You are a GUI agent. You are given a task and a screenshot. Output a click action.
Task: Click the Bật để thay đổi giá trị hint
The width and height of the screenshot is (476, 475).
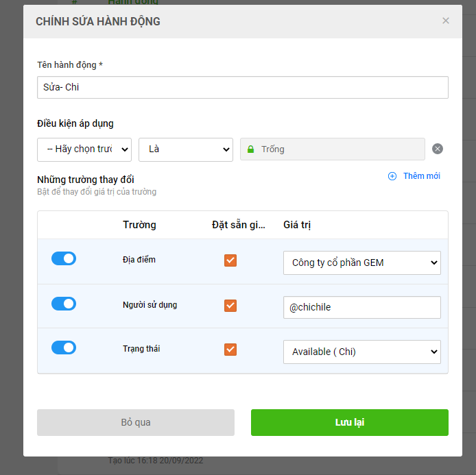click(97, 192)
